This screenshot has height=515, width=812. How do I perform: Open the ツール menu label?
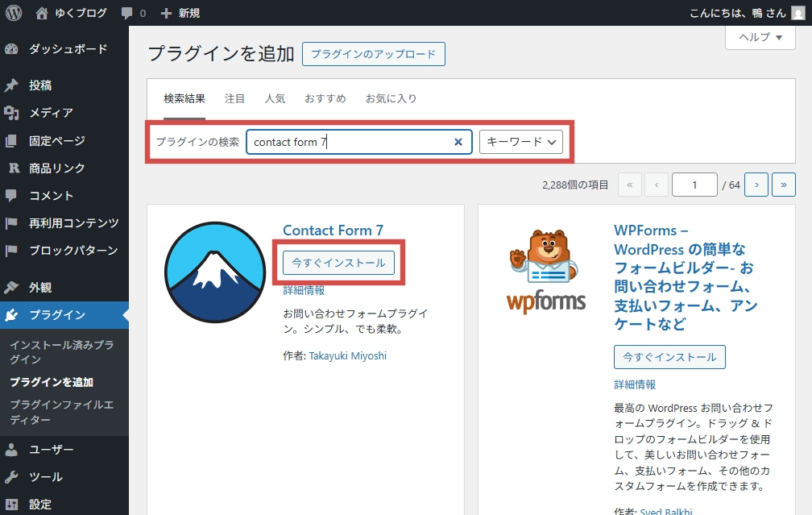(x=46, y=476)
